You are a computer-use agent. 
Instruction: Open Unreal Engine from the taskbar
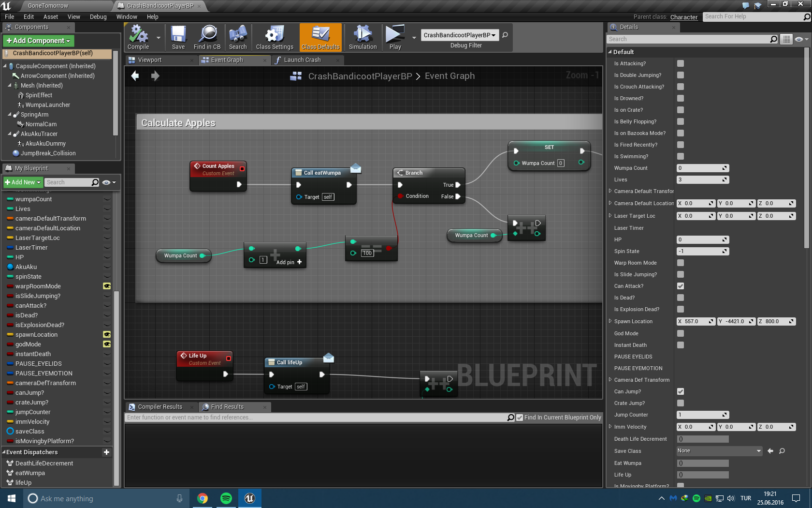click(249, 498)
